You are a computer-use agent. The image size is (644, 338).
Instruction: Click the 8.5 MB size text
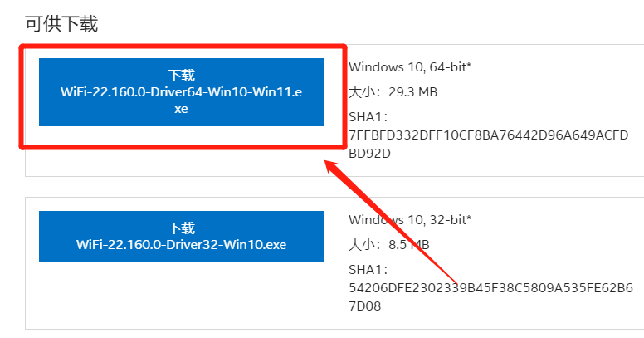tap(409, 244)
